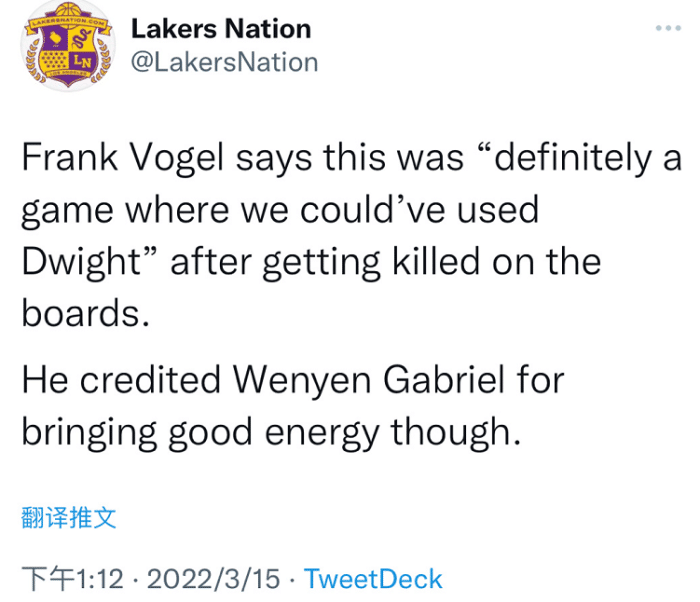Open the three-dot more options menu
The width and height of the screenshot is (700, 602).
click(668, 28)
